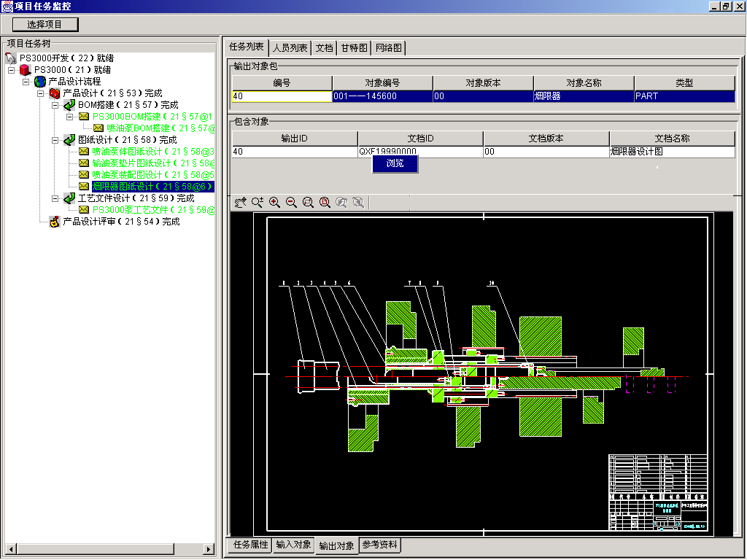This screenshot has width=747, height=560.
Task: Open the 人员列表 tab
Action: point(290,47)
